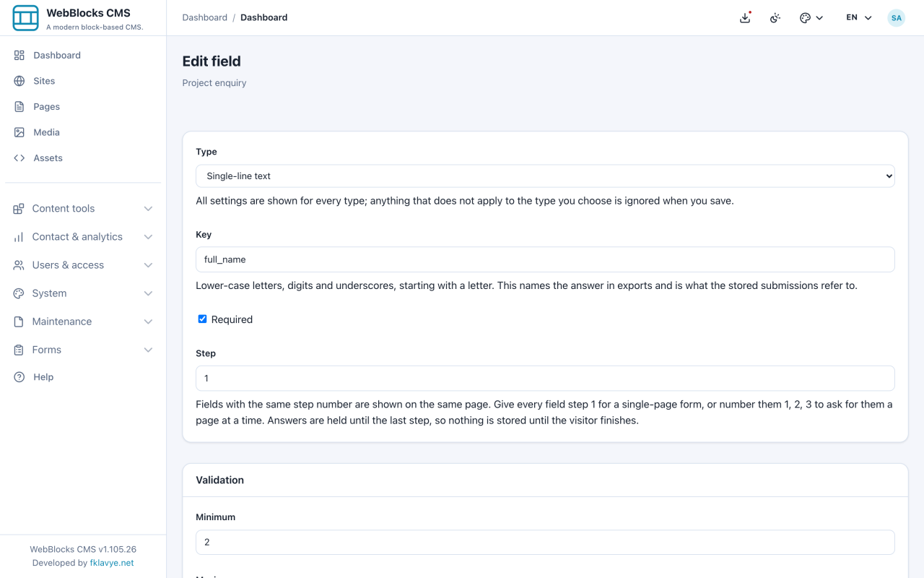Open the Dashboard sidebar grid icon

coord(19,55)
